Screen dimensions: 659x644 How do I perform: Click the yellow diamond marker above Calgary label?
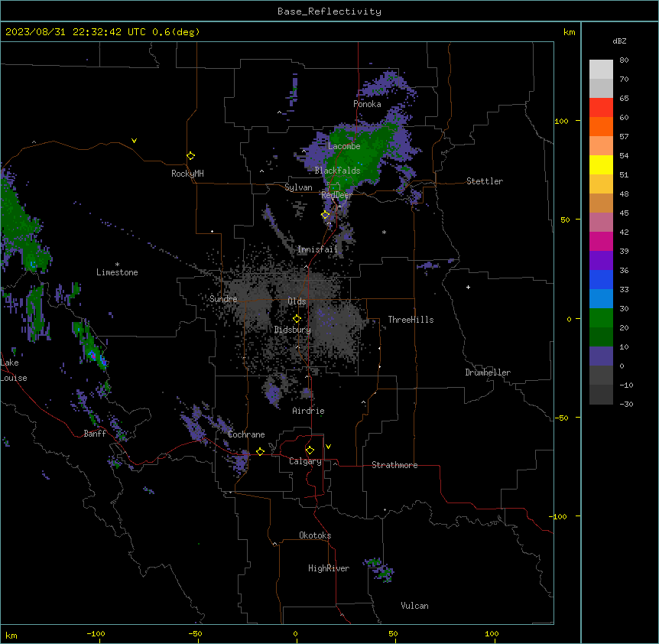tap(310, 450)
